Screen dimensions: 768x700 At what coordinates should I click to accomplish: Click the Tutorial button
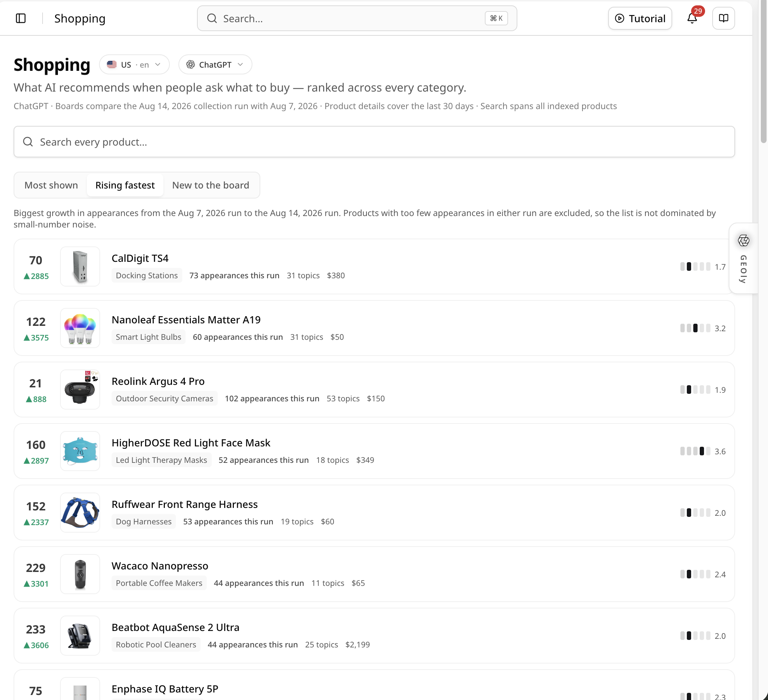tap(640, 18)
